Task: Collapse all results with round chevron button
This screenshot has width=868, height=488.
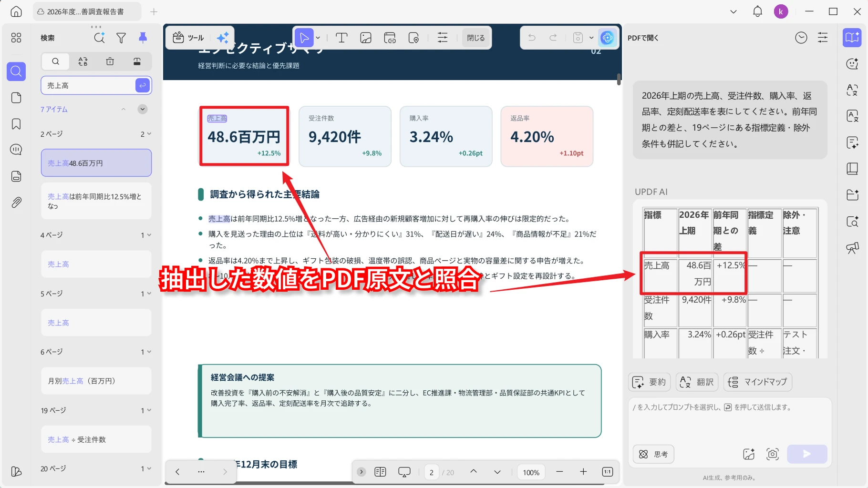Action: pyautogui.click(x=143, y=109)
